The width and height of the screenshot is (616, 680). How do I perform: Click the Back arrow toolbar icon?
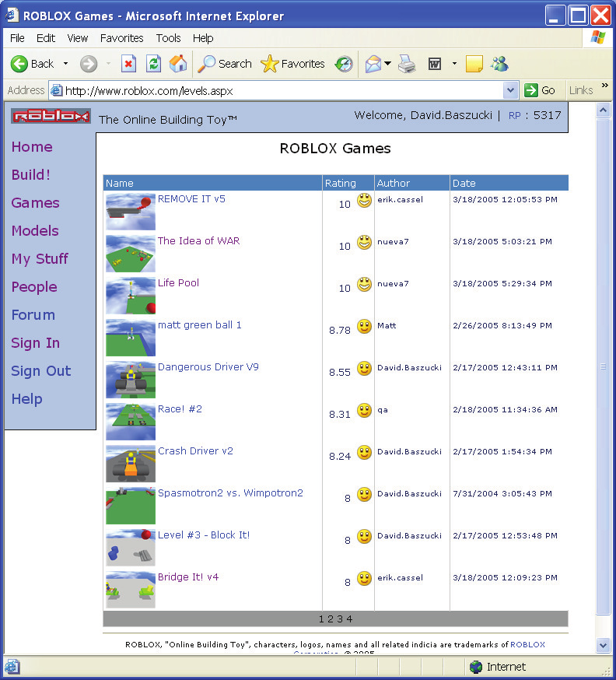pos(19,64)
